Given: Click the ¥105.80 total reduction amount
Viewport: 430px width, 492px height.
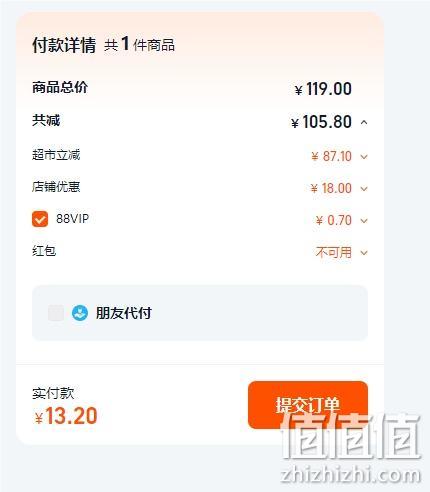Looking at the screenshot, I should 321,122.
